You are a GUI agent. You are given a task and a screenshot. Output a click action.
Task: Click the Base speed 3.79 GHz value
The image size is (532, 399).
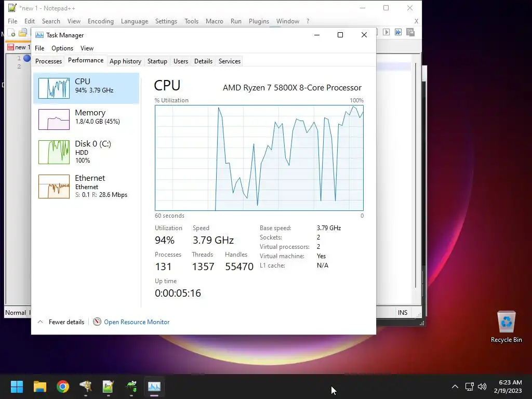329,228
